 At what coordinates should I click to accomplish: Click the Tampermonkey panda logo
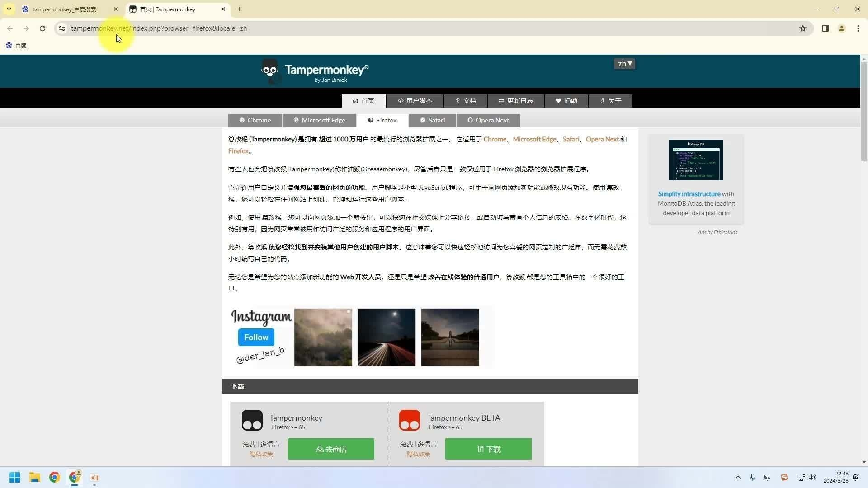pos(270,70)
